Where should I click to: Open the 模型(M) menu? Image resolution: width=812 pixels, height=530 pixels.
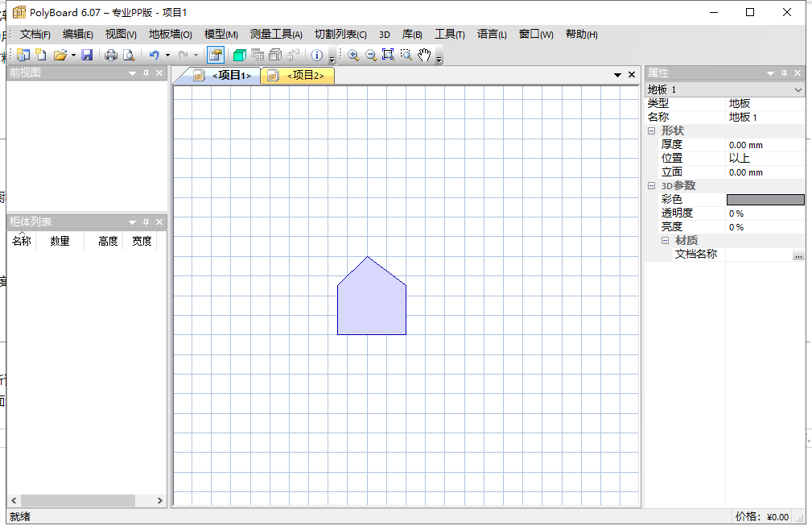(221, 34)
